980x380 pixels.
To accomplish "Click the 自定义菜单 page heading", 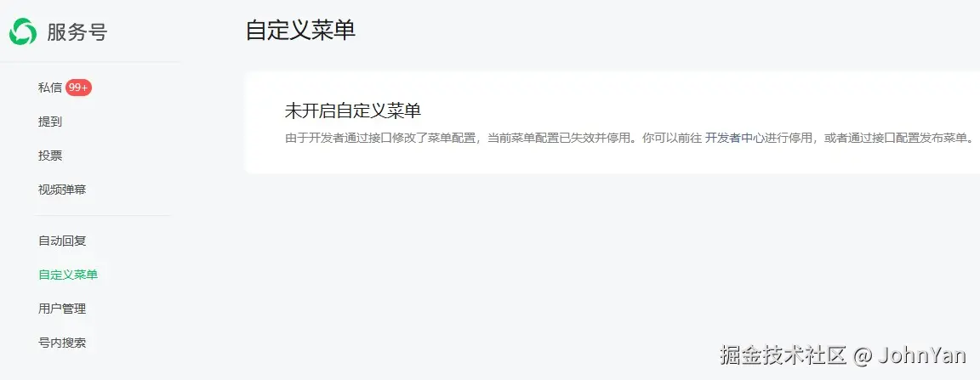I will click(300, 30).
